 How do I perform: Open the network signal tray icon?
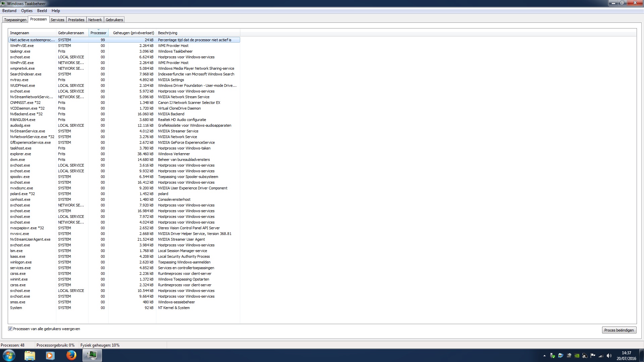point(601,356)
